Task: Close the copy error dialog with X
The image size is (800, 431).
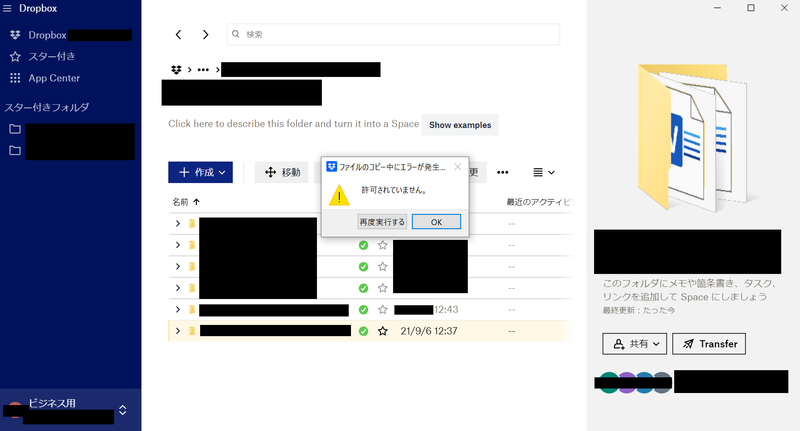Action: click(458, 167)
